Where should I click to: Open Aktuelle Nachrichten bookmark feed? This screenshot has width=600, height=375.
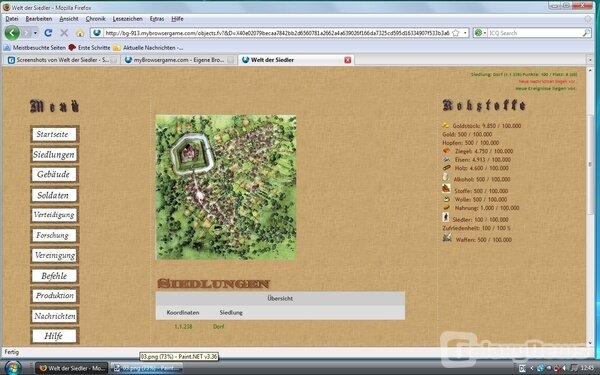(148, 48)
